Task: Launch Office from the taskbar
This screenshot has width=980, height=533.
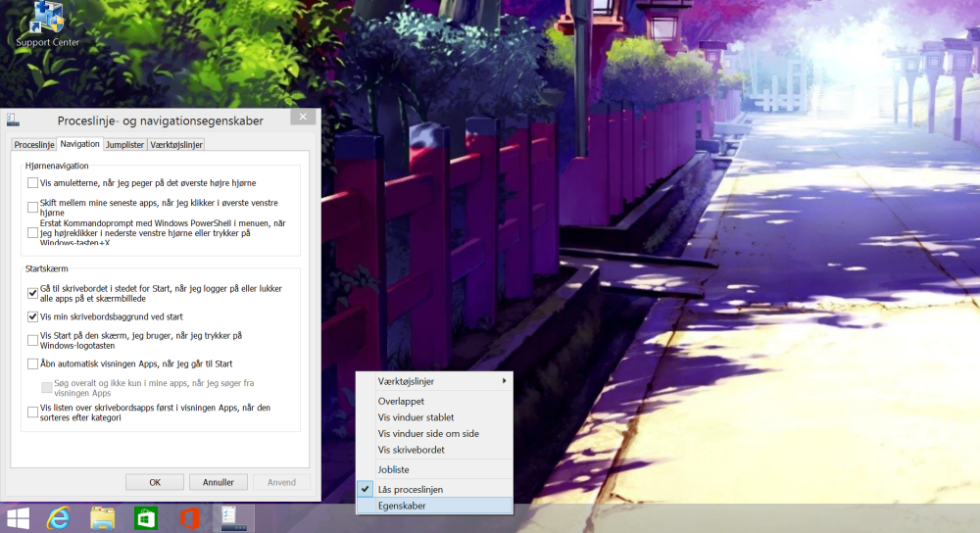Action: coord(189,518)
